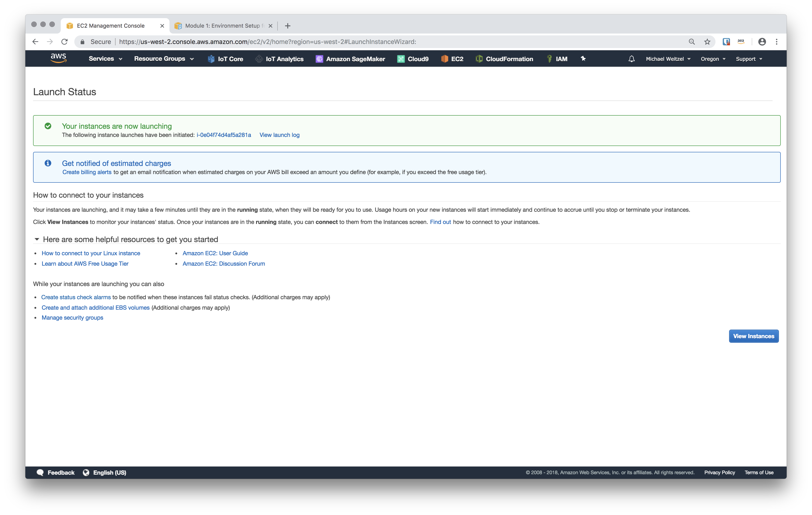Open the Oregon region selector

click(713, 59)
